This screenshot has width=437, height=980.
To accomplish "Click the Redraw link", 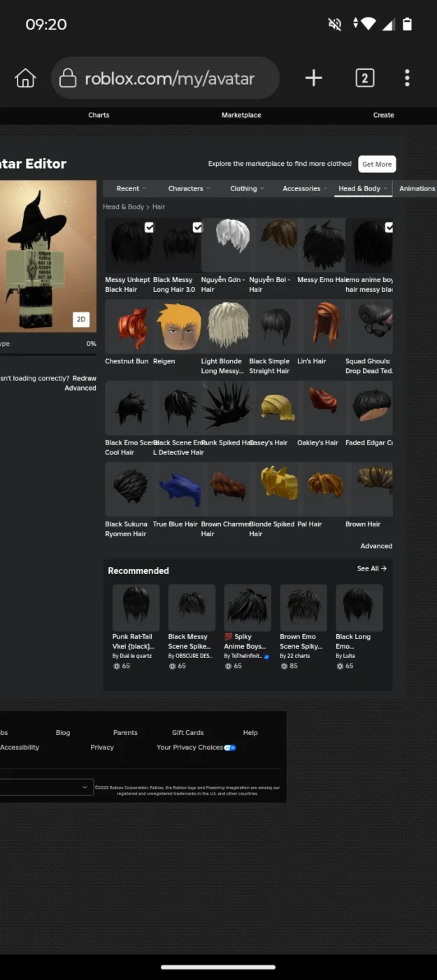I will click(x=85, y=378).
